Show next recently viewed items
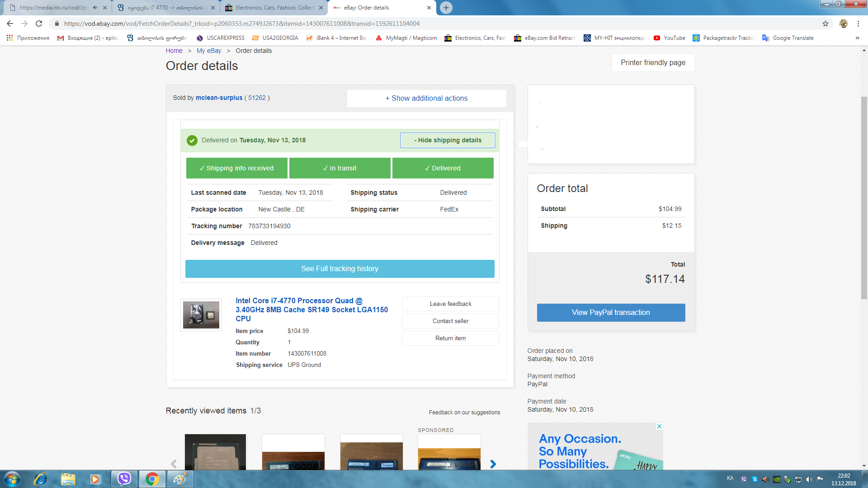Image resolution: width=868 pixels, height=488 pixels. tap(493, 464)
